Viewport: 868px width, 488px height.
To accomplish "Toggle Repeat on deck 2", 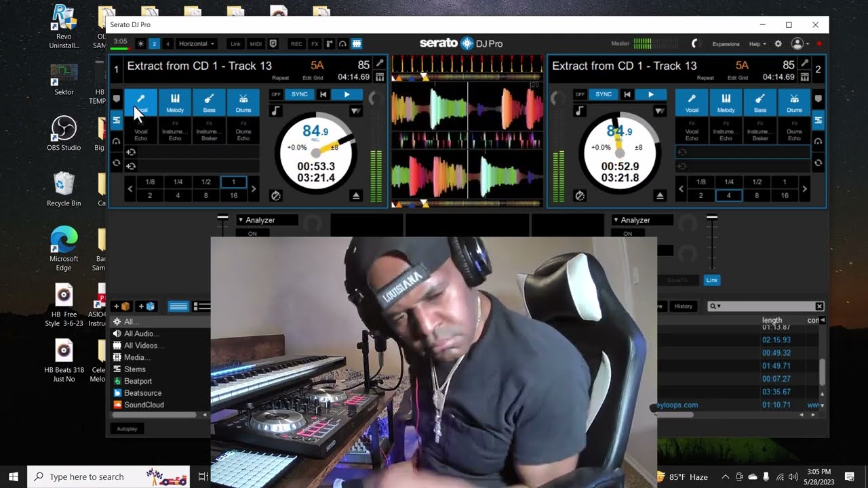I will click(705, 78).
